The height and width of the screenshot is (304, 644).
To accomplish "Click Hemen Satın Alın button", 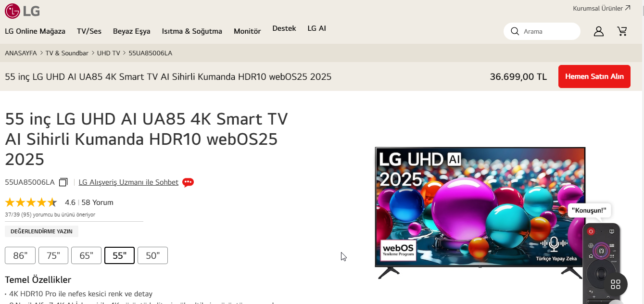I will pos(594,76).
